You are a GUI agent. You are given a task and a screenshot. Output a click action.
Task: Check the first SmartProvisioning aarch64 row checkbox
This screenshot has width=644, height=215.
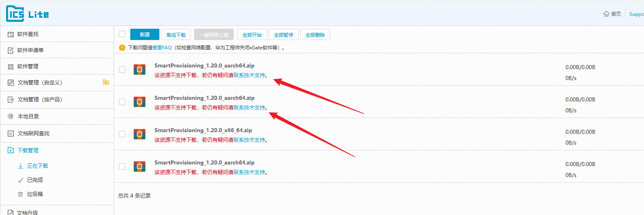point(122,70)
